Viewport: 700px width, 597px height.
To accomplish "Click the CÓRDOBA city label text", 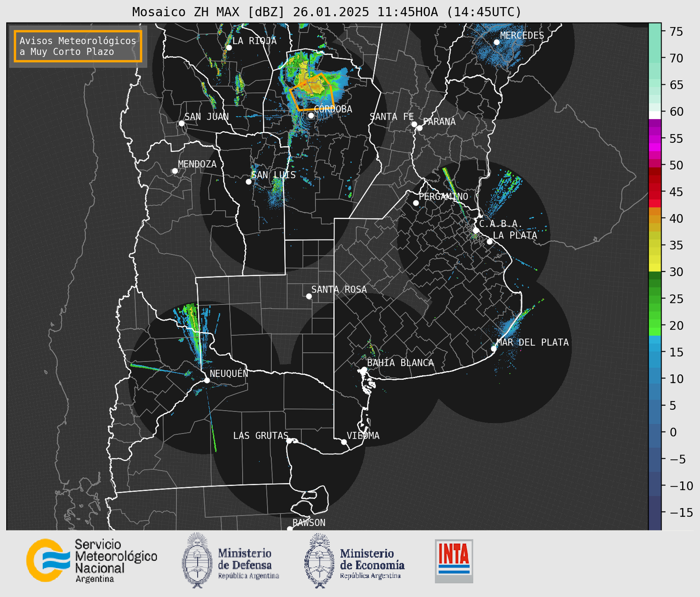I will (333, 109).
